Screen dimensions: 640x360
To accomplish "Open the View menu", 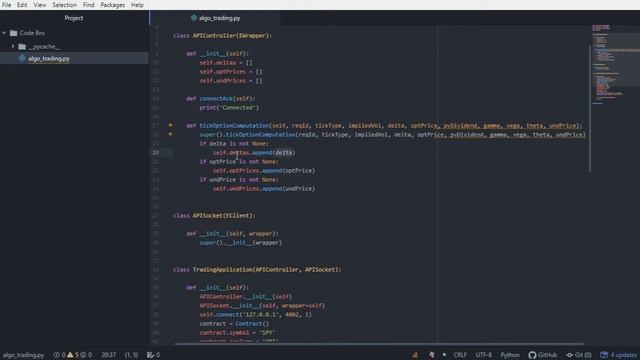I will click(40, 5).
